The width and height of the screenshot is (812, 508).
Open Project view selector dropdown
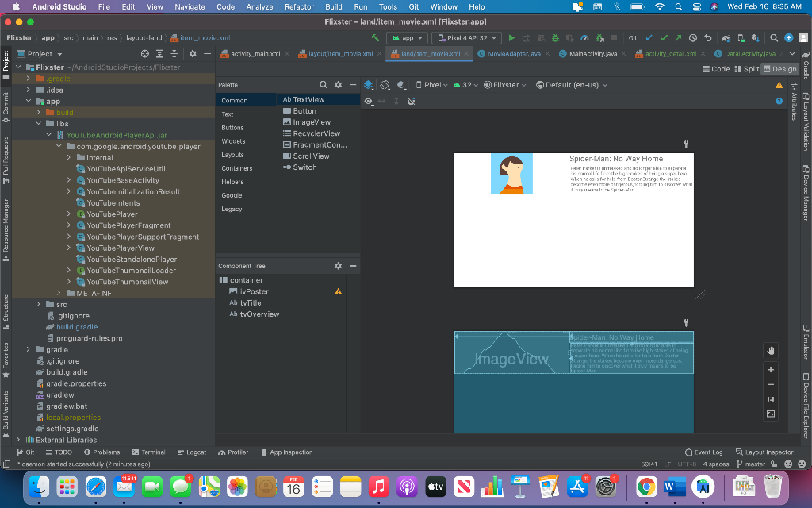(x=40, y=54)
